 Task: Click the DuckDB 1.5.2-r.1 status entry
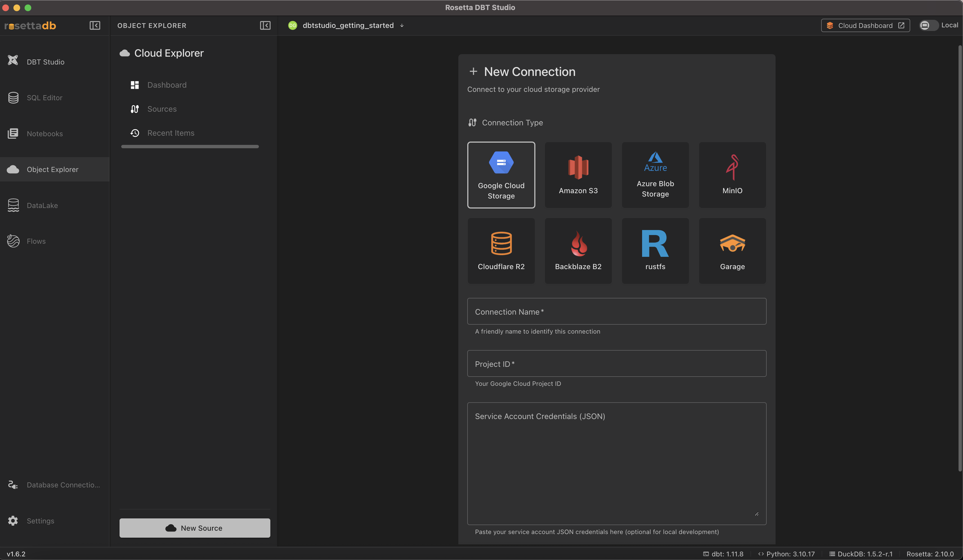(860, 554)
